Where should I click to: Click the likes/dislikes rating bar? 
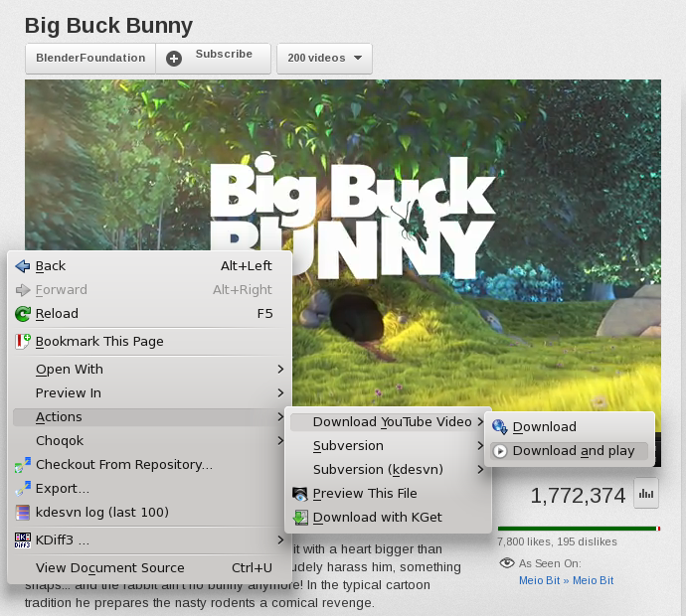579,529
